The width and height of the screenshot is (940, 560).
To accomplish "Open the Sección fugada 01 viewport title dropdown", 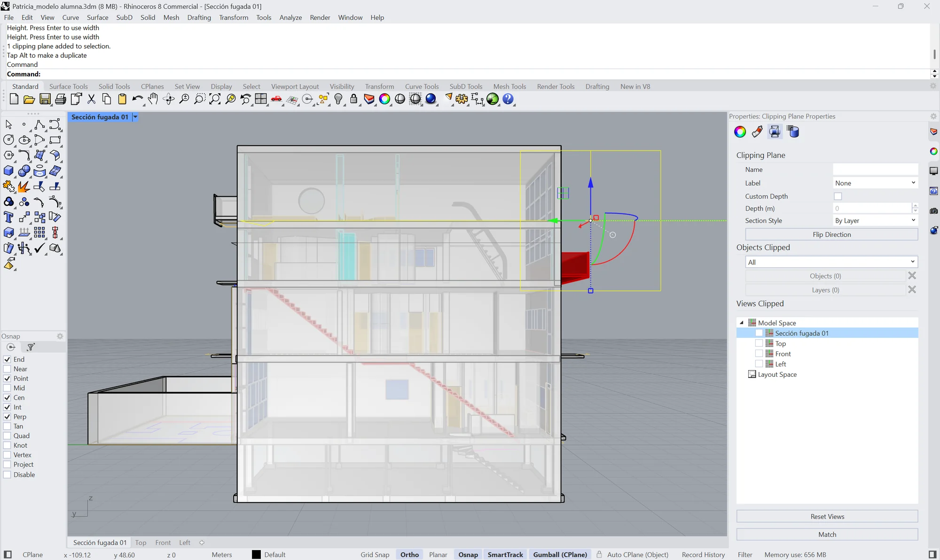I will click(135, 117).
